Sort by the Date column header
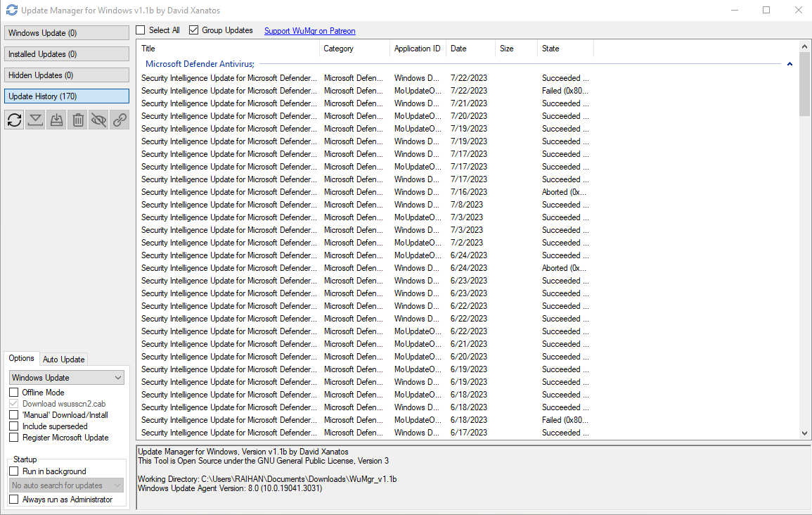This screenshot has height=515, width=812. tap(471, 48)
